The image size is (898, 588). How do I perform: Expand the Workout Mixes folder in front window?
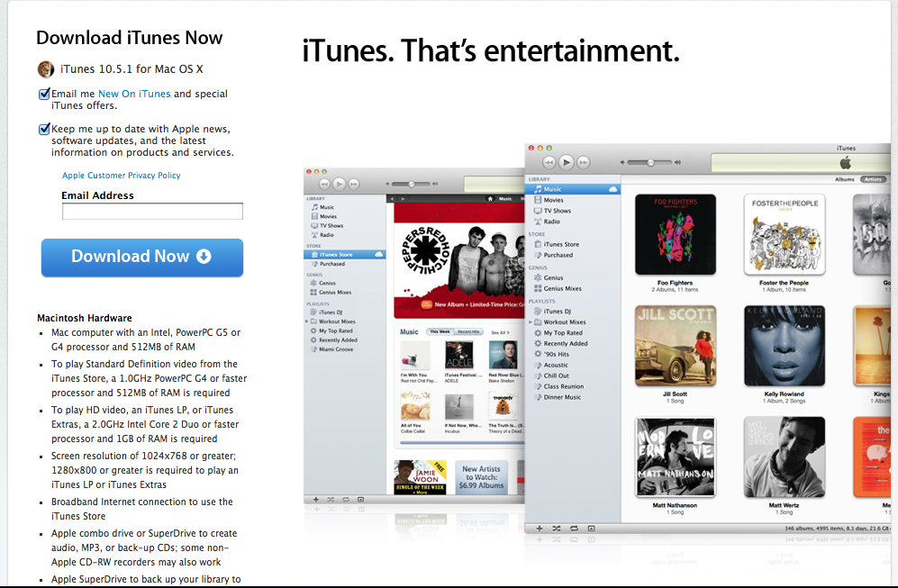(530, 321)
